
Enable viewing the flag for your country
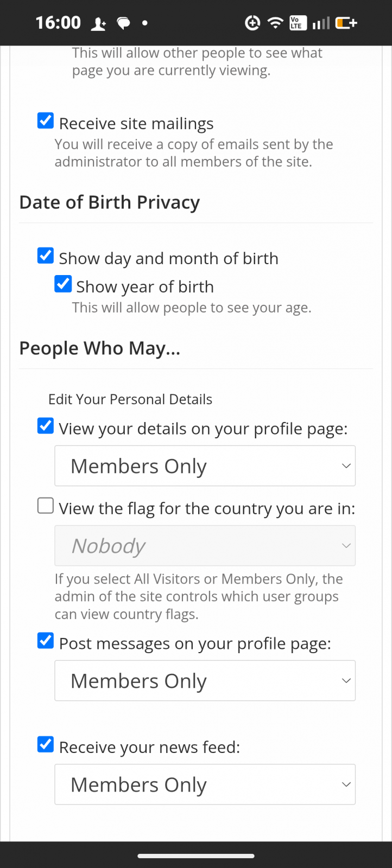(45, 505)
